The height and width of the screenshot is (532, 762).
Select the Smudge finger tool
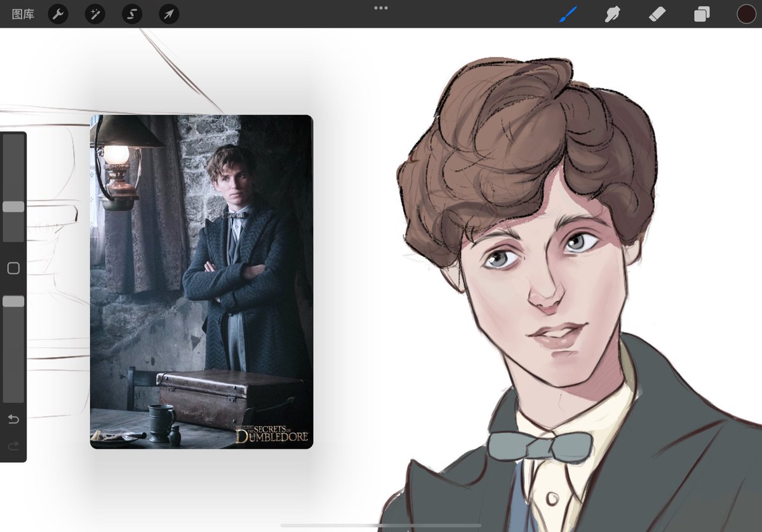(x=612, y=14)
